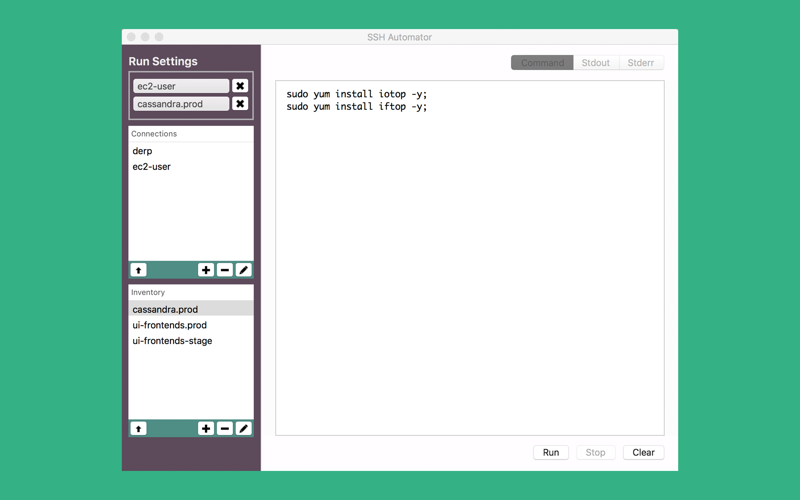Image resolution: width=800 pixels, height=500 pixels.
Task: Select the Command tab
Action: tap(542, 63)
